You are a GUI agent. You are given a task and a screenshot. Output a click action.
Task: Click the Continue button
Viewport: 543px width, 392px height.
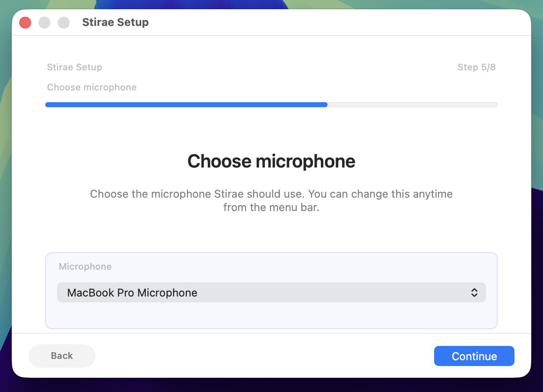[474, 356]
